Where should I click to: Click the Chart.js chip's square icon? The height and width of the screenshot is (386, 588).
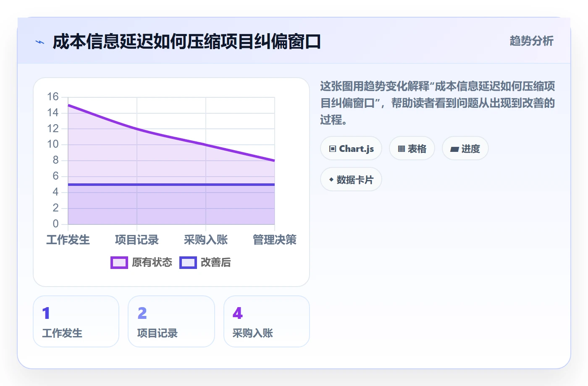click(333, 149)
